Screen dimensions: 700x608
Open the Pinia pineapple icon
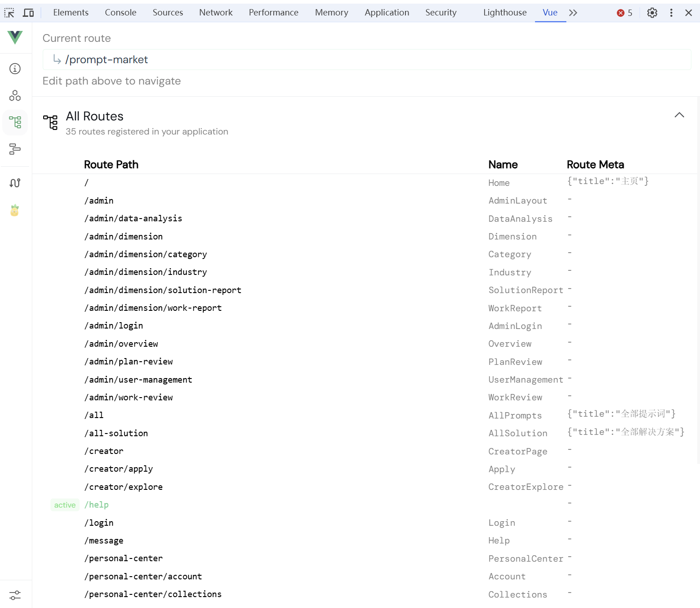tap(15, 210)
